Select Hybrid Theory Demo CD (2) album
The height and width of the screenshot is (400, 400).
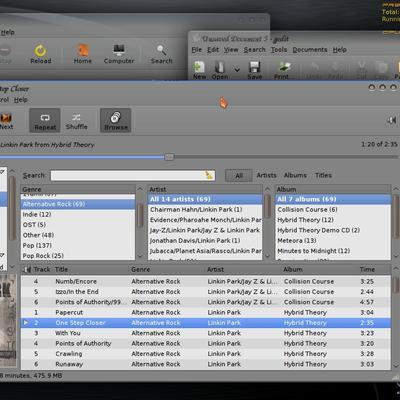pyautogui.click(x=333, y=230)
